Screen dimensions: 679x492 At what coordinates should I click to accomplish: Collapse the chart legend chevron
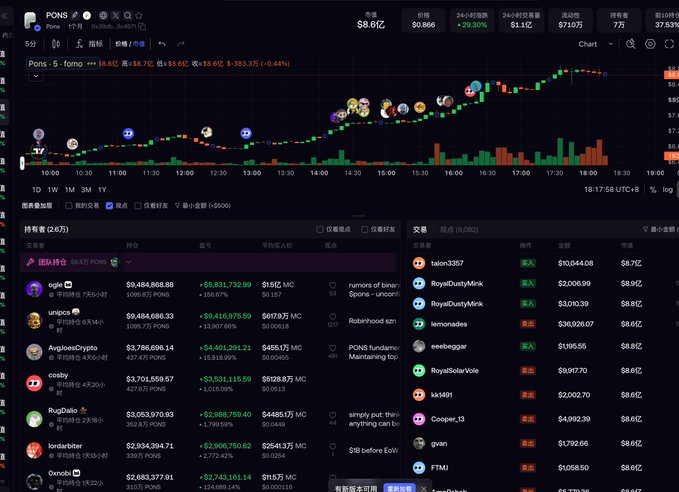click(x=36, y=76)
